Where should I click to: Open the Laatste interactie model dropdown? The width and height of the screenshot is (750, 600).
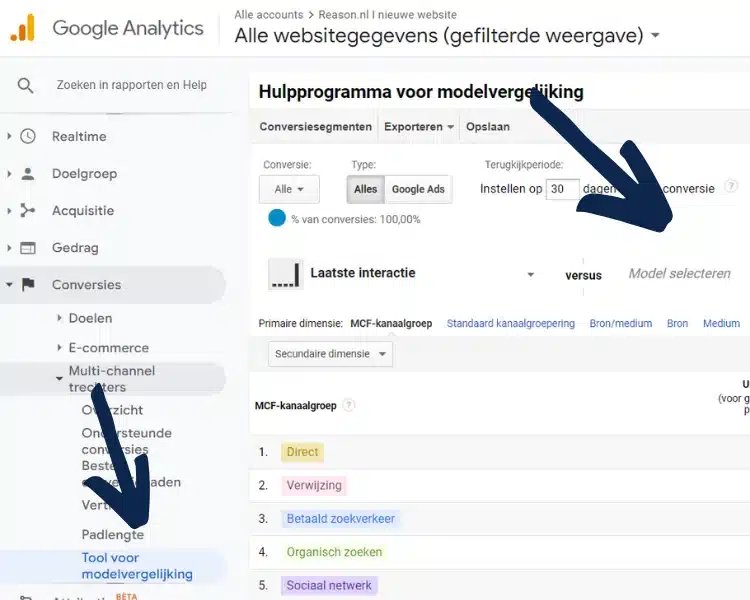pos(530,275)
